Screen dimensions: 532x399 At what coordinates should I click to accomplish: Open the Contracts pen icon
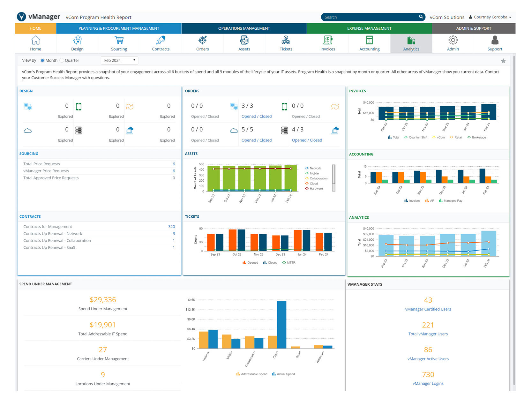161,41
